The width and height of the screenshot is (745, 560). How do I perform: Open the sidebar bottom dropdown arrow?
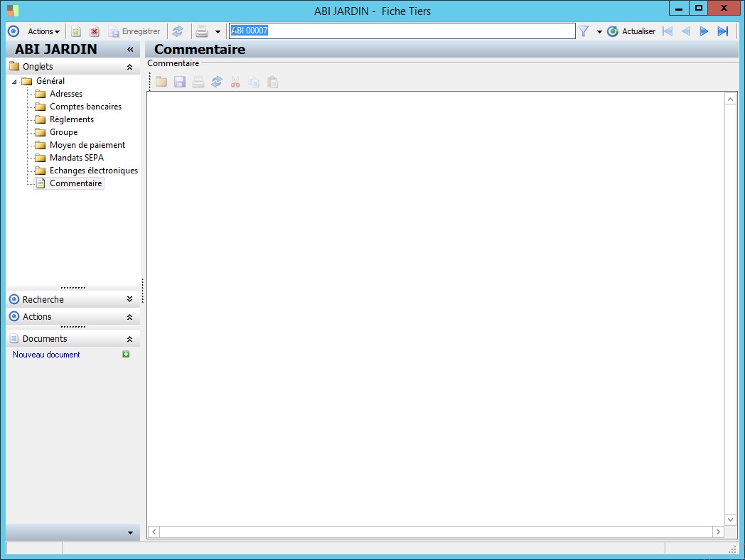click(130, 533)
